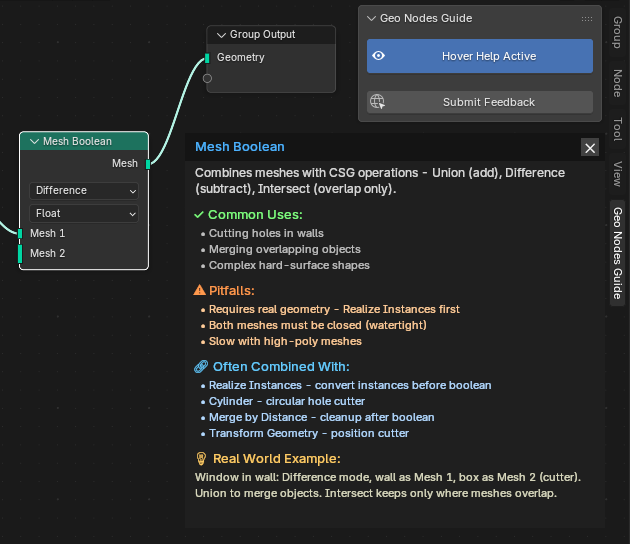Viewport: 630px width, 544px height.
Task: Click the Mesh 2 input socket
Action: [20, 253]
